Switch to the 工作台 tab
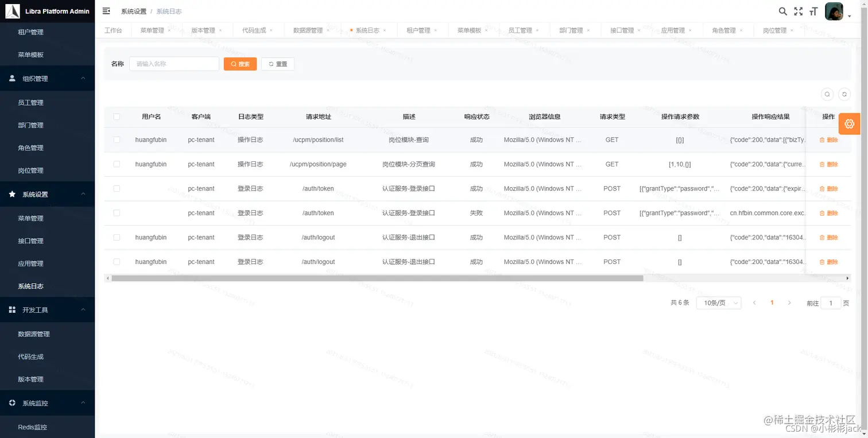The image size is (868, 438). (x=113, y=30)
